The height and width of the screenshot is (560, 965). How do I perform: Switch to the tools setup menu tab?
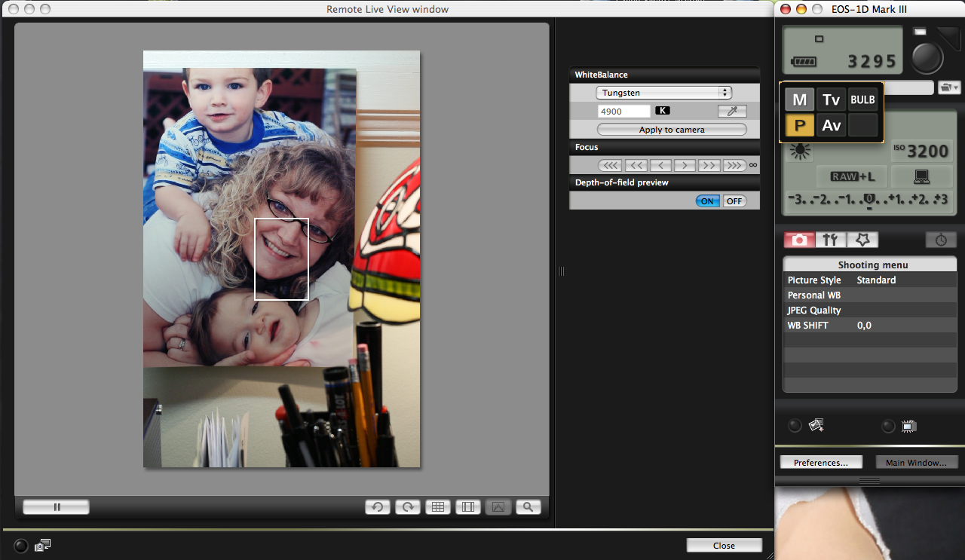click(830, 240)
